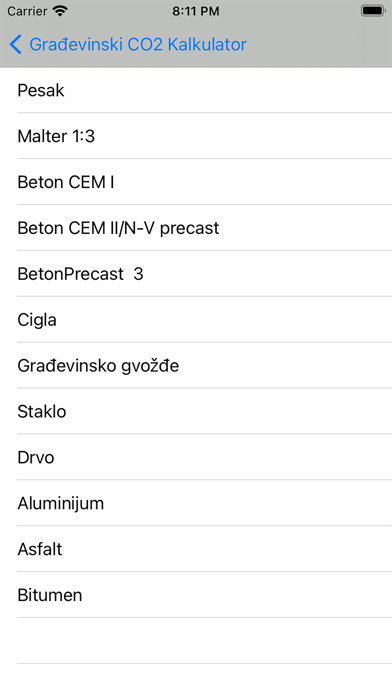392x696 pixels.
Task: Select the Cigla list item
Action: coord(196,320)
